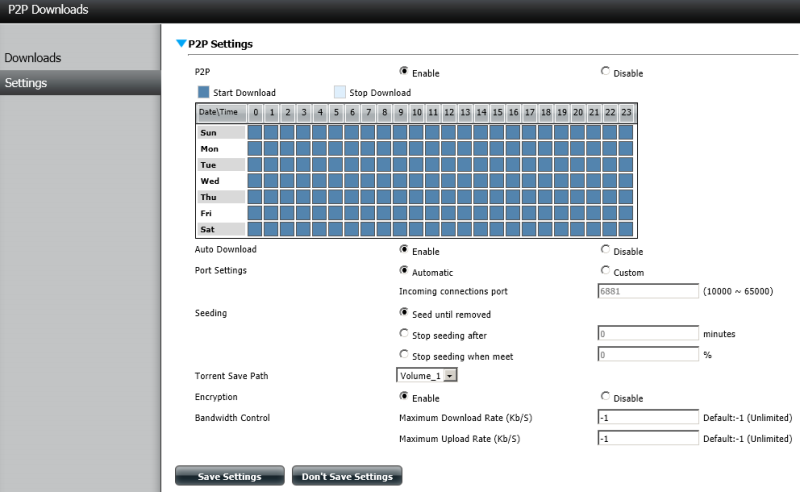The height and width of the screenshot is (492, 800).
Task: Open the Downloads page in sidebar
Action: pyautogui.click(x=33, y=58)
